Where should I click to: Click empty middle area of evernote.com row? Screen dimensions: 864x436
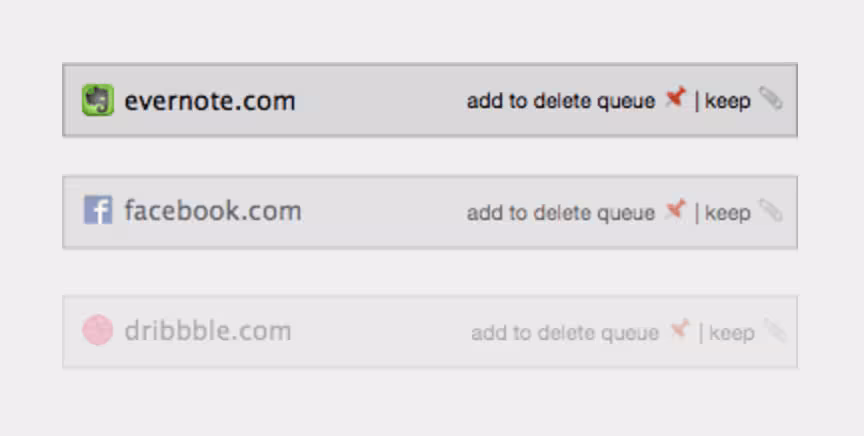[380, 100]
